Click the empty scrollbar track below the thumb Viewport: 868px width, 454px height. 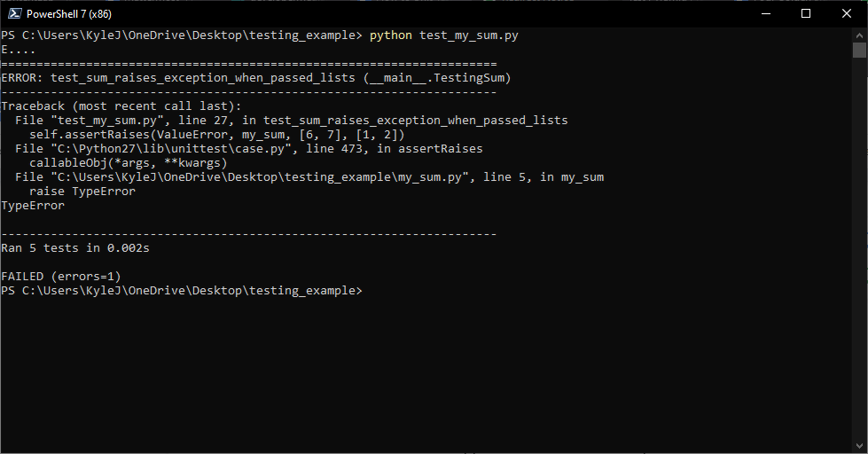coord(859,266)
